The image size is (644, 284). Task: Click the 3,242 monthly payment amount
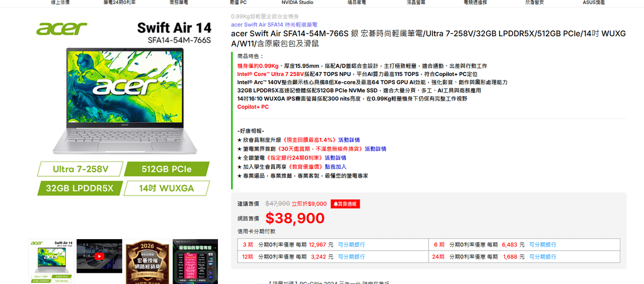[x=318, y=257]
